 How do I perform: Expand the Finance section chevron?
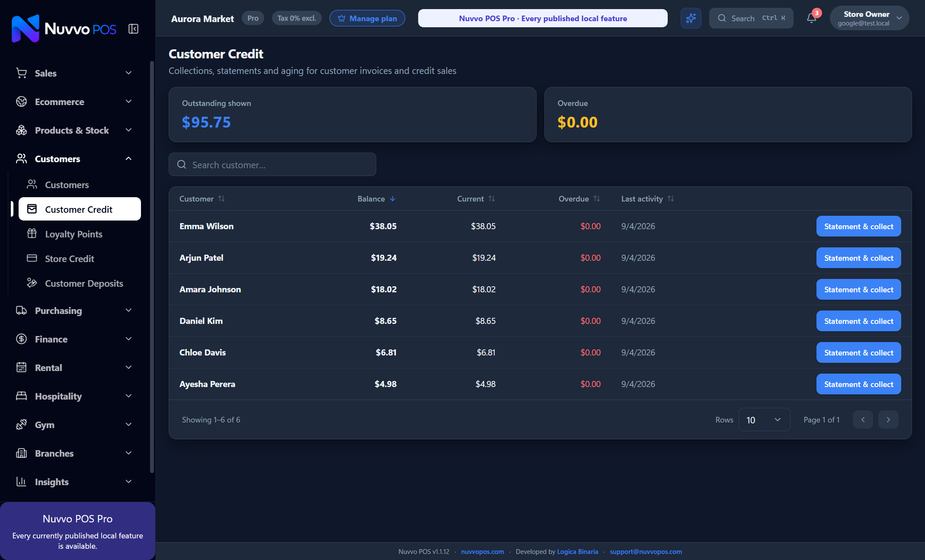(128, 339)
